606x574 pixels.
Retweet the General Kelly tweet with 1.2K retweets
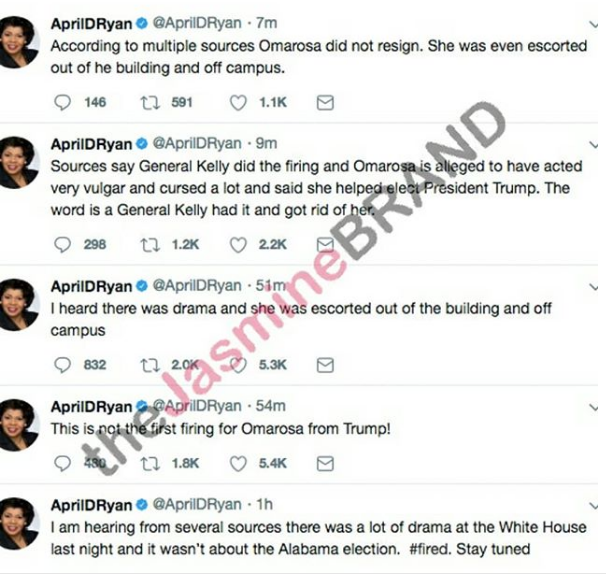coord(150,245)
